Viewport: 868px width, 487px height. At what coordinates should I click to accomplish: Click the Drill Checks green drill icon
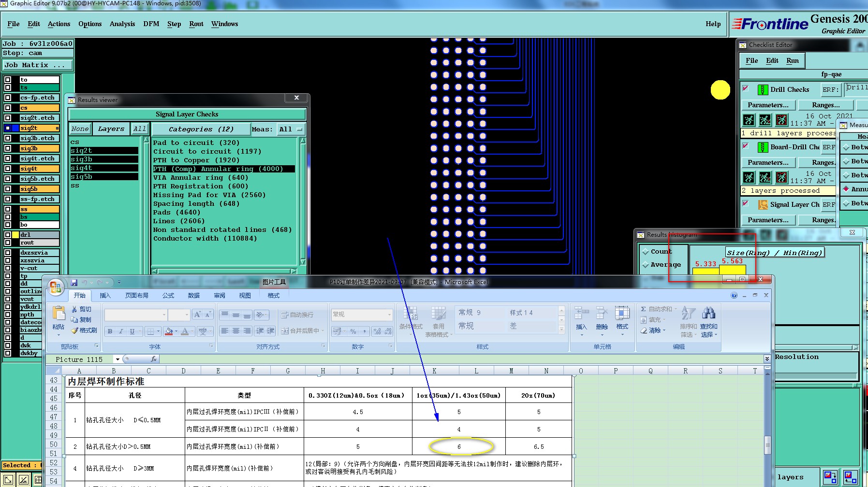point(763,90)
